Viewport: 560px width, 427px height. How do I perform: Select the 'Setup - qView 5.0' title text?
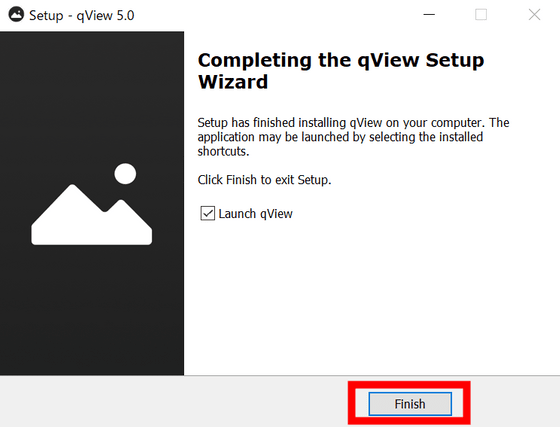point(82,15)
